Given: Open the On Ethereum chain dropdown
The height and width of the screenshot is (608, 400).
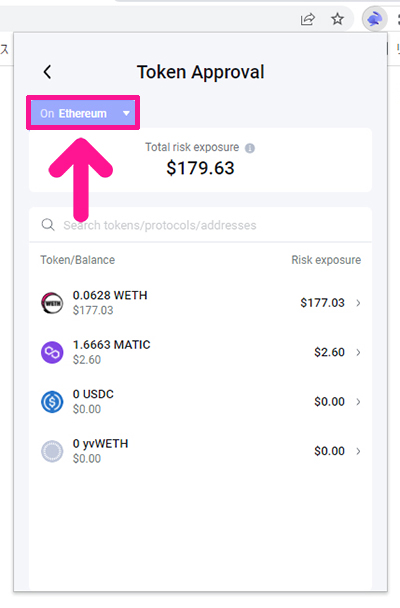Looking at the screenshot, I should coord(83,113).
